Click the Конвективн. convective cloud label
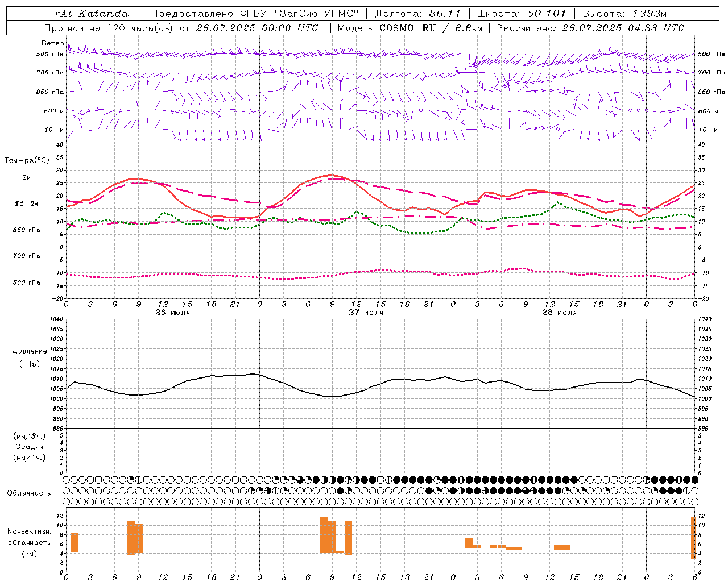This screenshot has height=582, width=728. point(30,531)
